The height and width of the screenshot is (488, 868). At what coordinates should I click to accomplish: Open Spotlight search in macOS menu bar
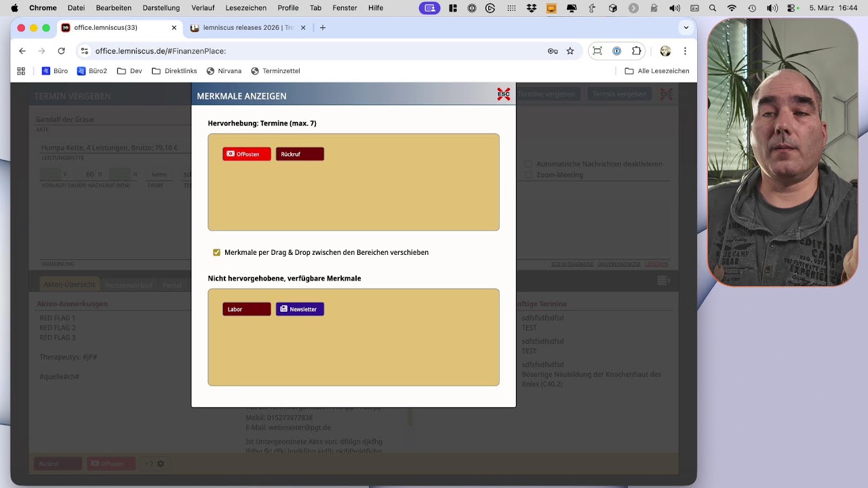(x=712, y=8)
